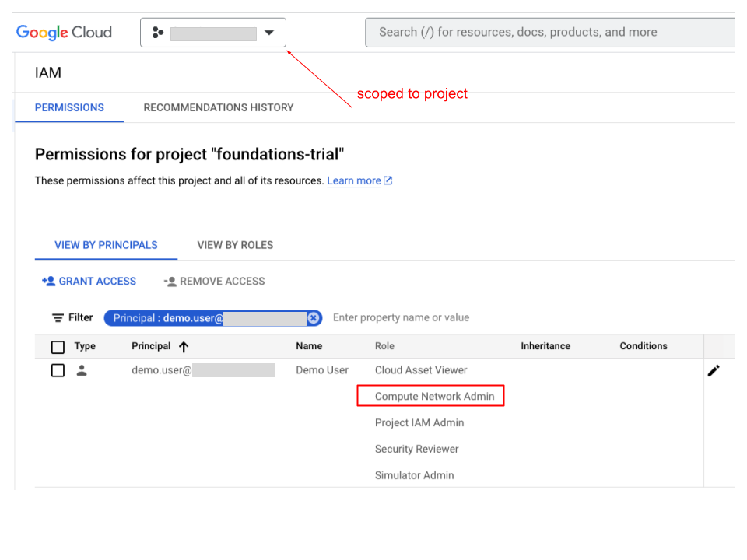747x560 pixels.
Task: Switch to the RECOMMENDATIONS HISTORY tab
Action: pos(218,107)
